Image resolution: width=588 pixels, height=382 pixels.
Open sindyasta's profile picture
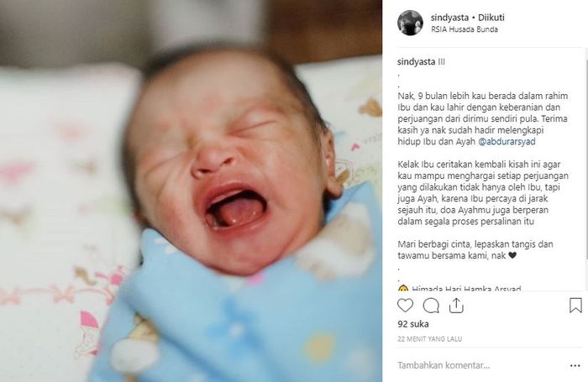coord(410,23)
